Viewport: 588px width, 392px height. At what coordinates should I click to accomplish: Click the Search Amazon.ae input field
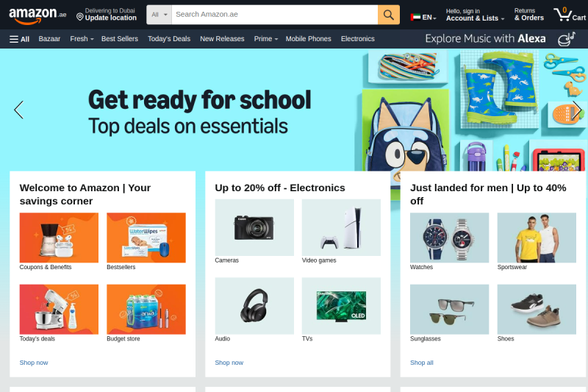click(274, 15)
